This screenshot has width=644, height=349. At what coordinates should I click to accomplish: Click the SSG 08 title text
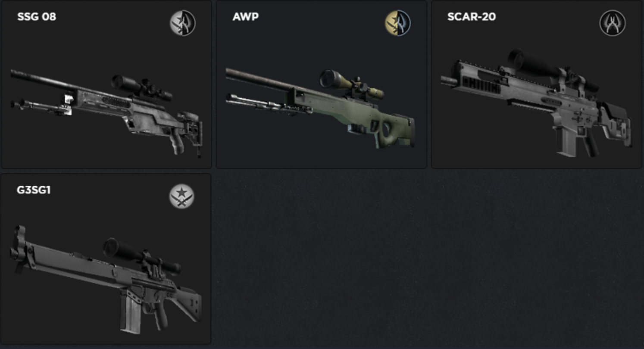pyautogui.click(x=37, y=17)
